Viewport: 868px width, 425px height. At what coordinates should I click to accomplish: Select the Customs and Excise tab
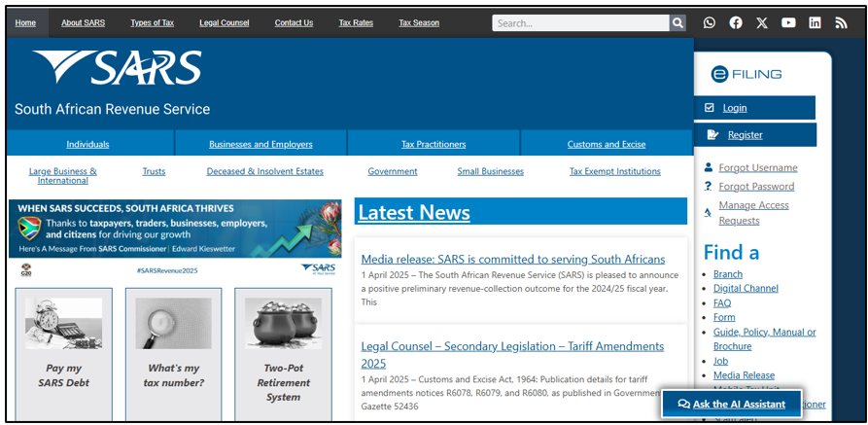click(607, 144)
